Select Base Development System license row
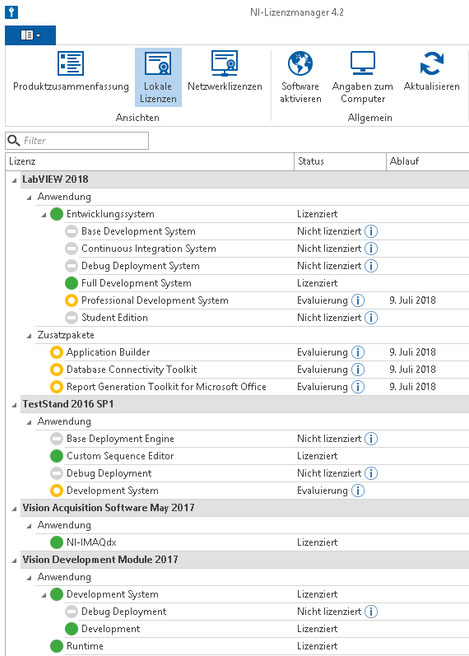The image size is (469, 656). [x=266, y=231]
